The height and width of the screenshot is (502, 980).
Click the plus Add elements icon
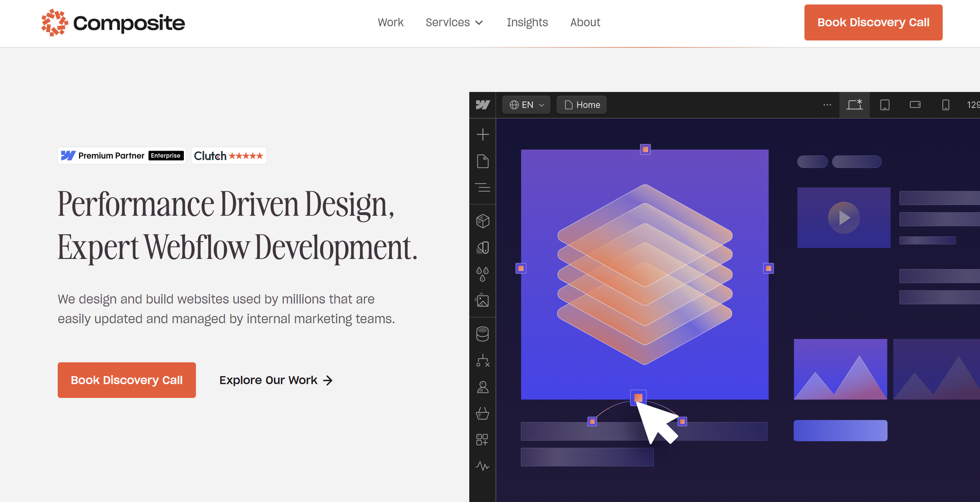coord(483,135)
